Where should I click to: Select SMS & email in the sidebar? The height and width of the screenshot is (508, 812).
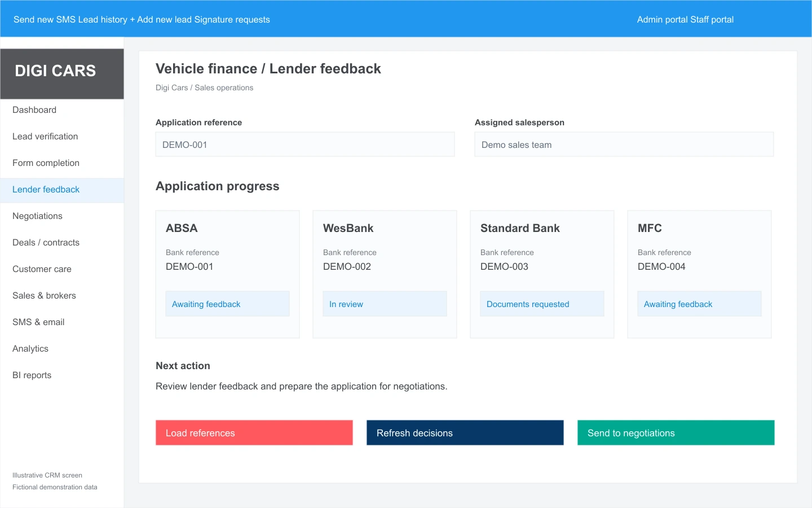(x=62, y=322)
